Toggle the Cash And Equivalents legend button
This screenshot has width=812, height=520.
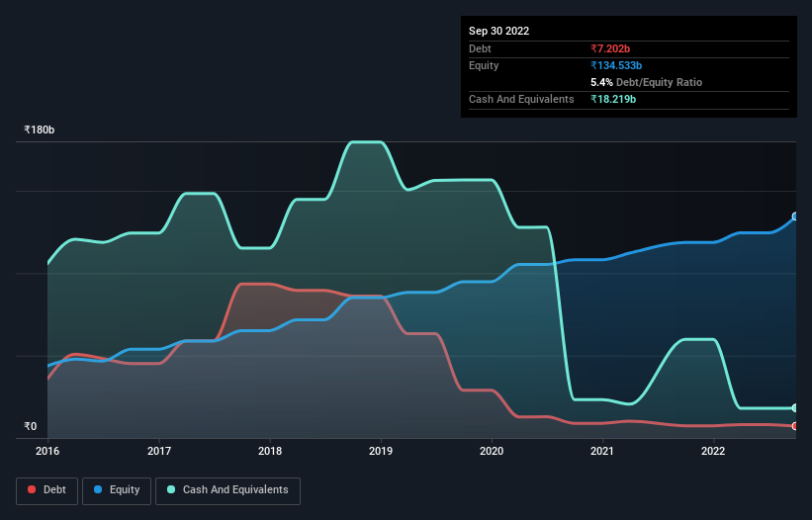point(227,490)
